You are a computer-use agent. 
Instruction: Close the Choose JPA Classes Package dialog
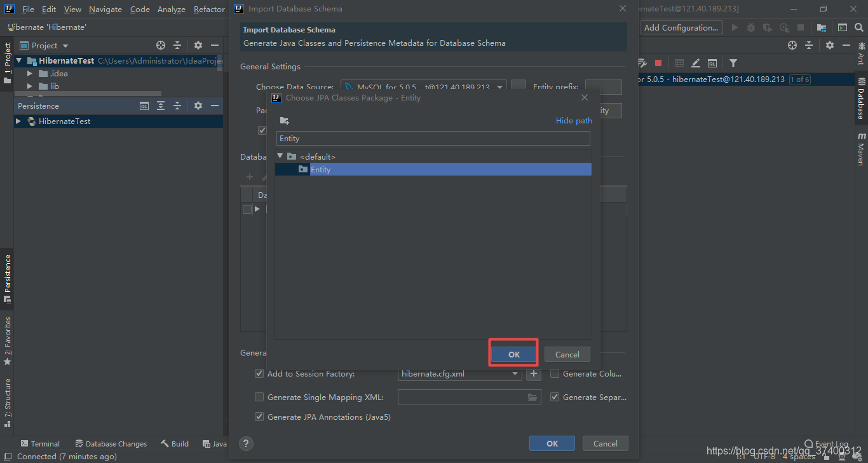585,97
